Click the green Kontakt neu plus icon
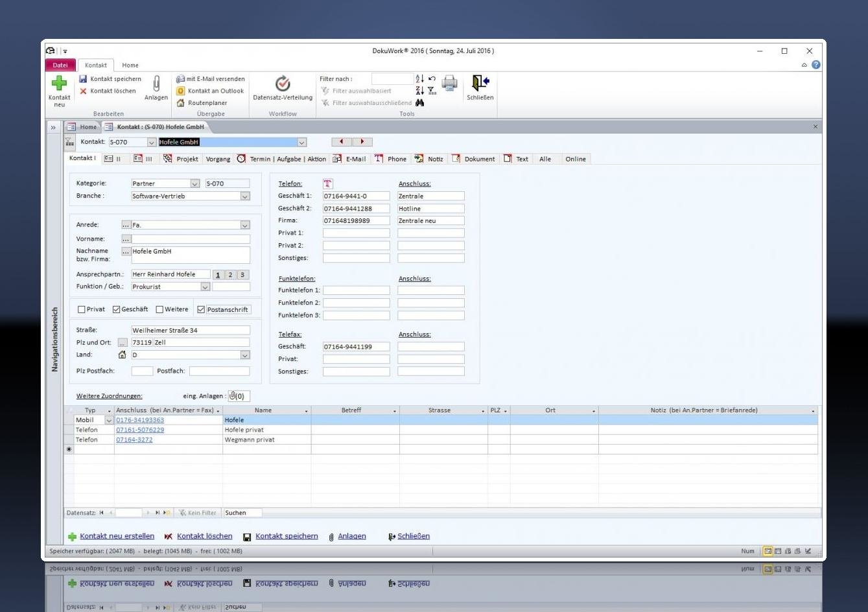 coord(59,84)
